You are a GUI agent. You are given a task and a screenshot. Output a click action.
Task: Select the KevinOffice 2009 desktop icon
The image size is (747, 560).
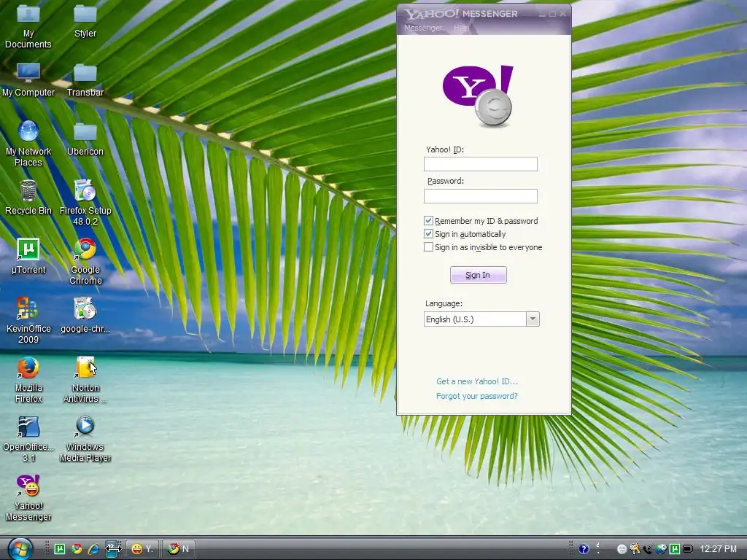pyautogui.click(x=28, y=320)
